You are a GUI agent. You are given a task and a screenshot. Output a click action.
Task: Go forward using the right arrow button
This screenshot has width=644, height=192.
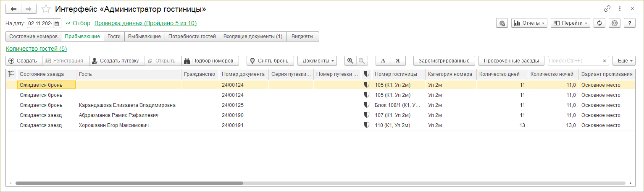(x=28, y=9)
